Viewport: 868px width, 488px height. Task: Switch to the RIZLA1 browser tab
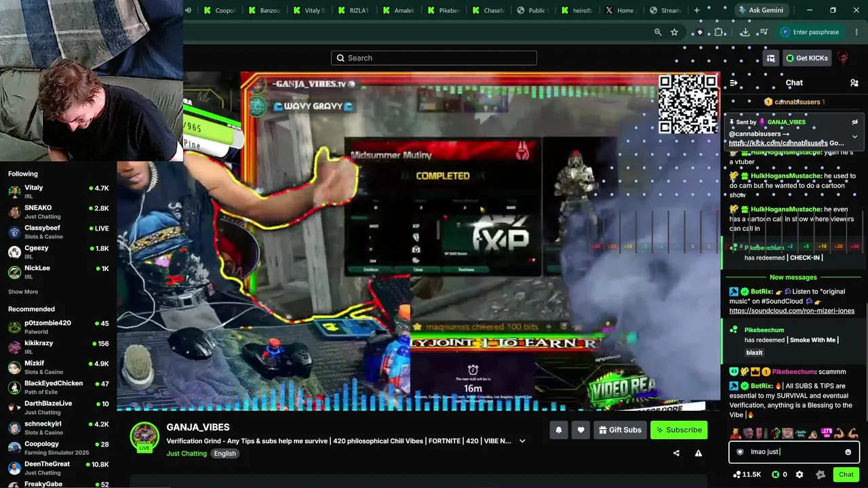pos(353,10)
